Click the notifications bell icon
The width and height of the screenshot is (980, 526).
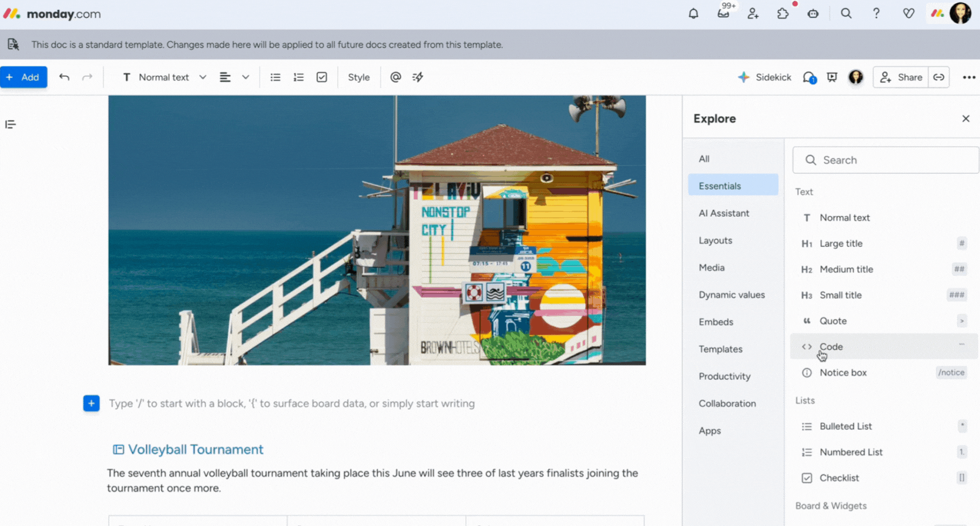pyautogui.click(x=693, y=14)
